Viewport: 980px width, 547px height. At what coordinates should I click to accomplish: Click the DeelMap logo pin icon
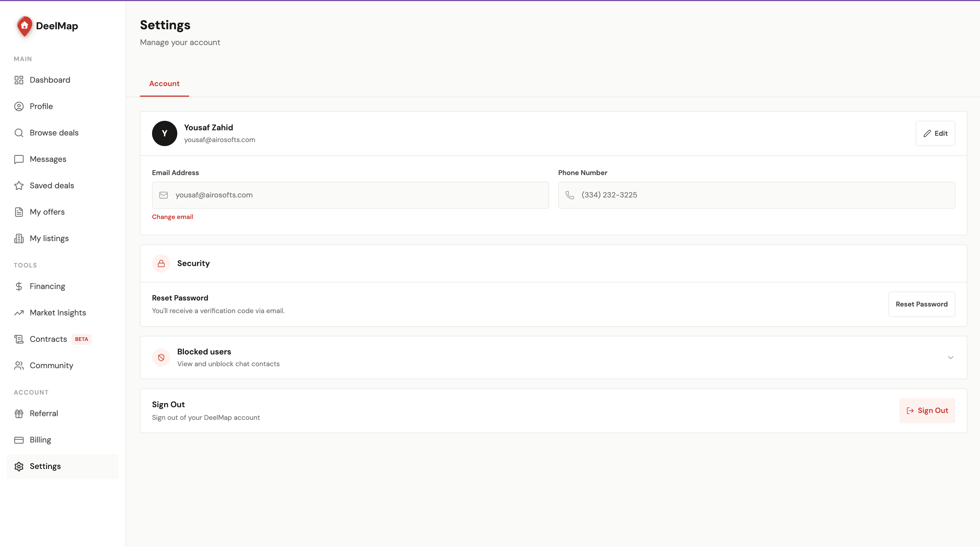pyautogui.click(x=24, y=26)
